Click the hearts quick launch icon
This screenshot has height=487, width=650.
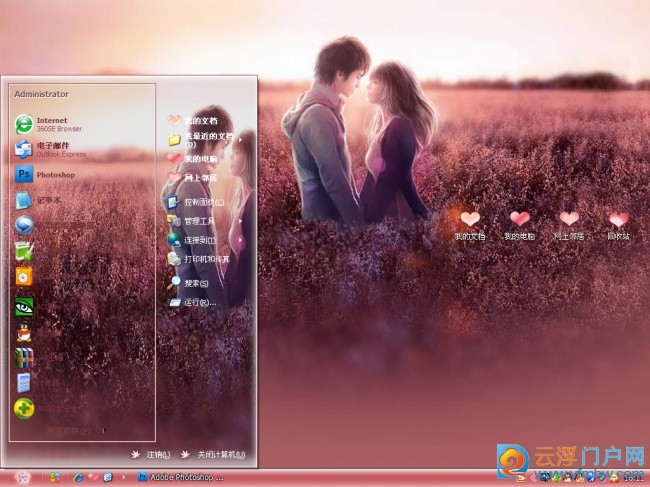[93, 477]
